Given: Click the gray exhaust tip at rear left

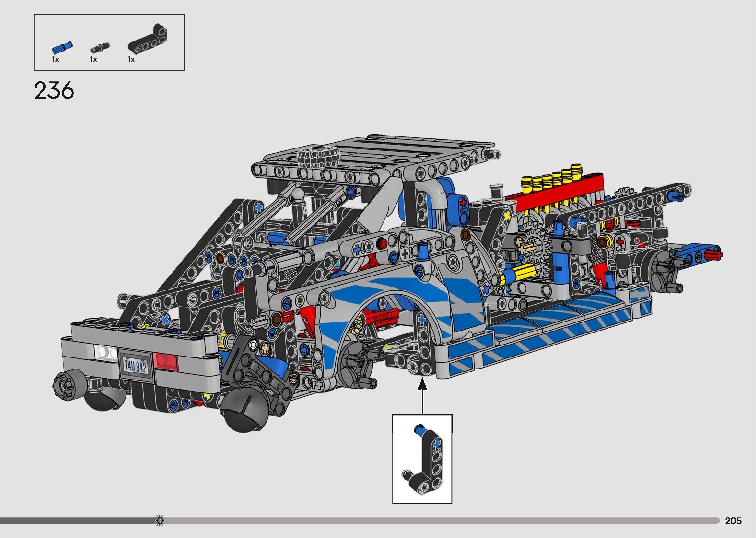Looking at the screenshot, I should (65, 384).
